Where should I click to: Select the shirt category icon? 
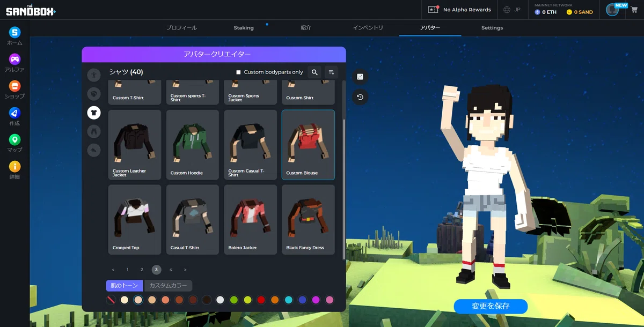[x=94, y=113]
